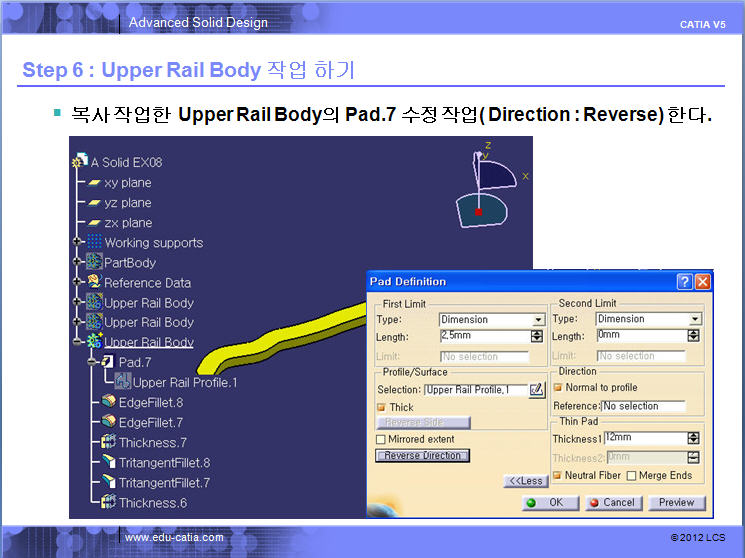
Task: Click the Direction Reference field
Action: pyautogui.click(x=644, y=406)
